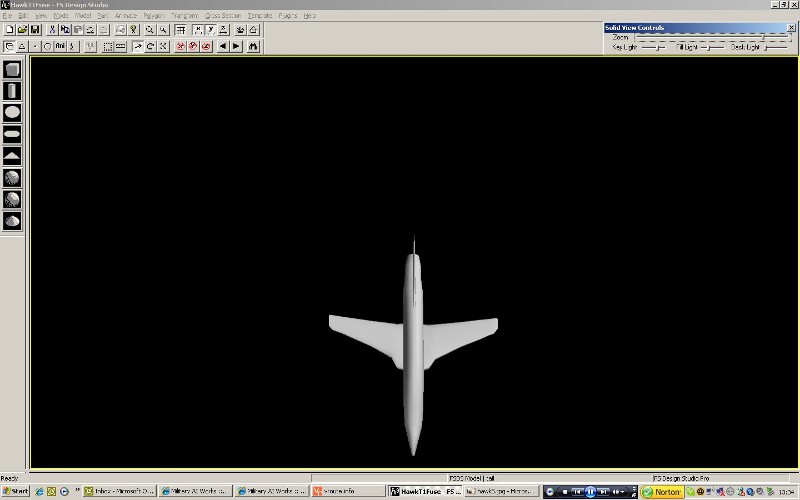Select the part mode icon on second toolbar row
Image resolution: width=800 pixels, height=500 pixels.
point(9,46)
